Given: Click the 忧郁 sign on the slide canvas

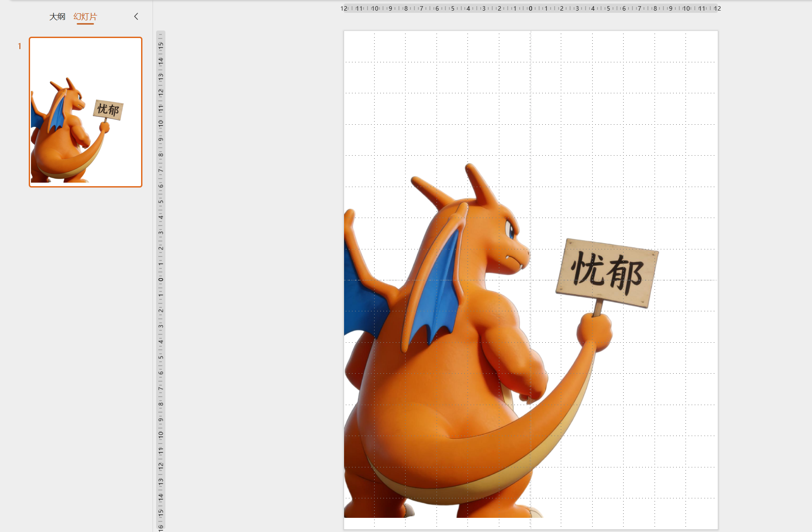Looking at the screenshot, I should (607, 273).
